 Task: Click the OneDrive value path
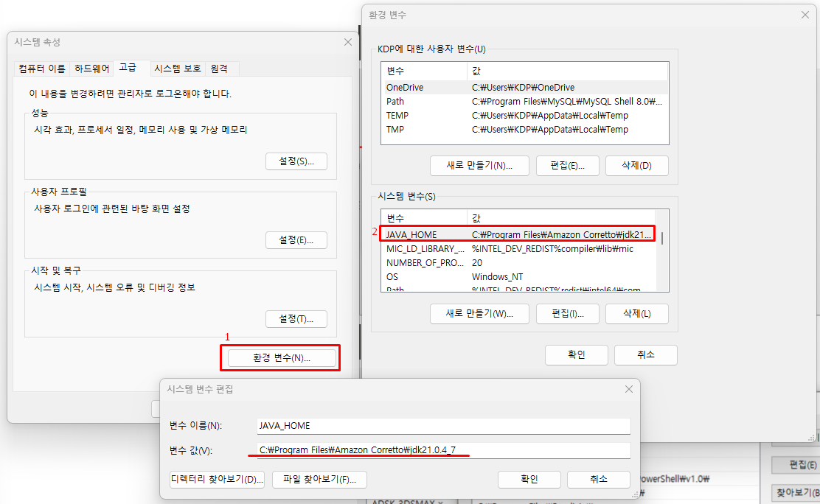tap(523, 87)
